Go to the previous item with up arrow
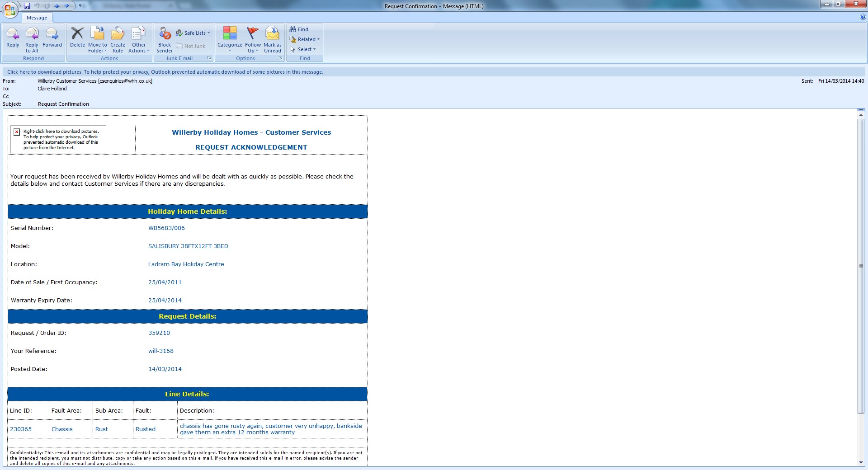Screen dimensions: 868x470 (57, 6)
